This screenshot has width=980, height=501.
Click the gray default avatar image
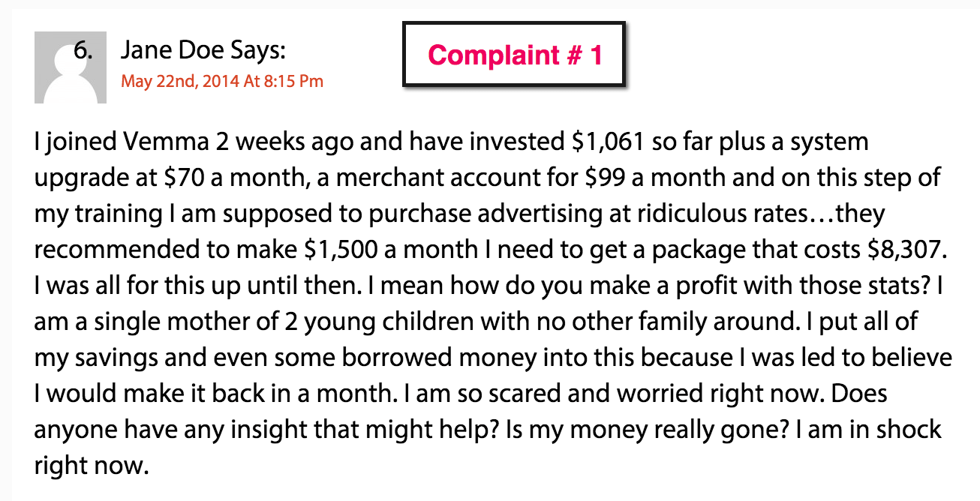70,69
